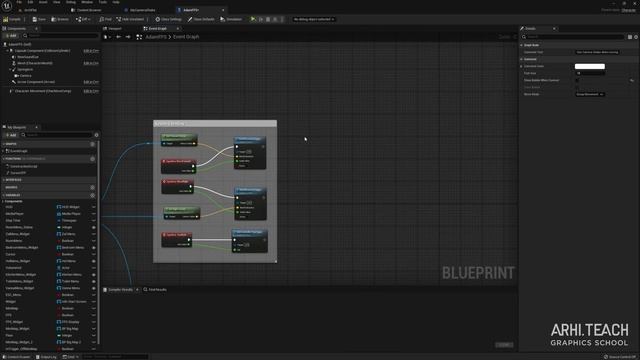The width and height of the screenshot is (640, 360).
Task: Add a new function with plus icon
Action: [92, 159]
